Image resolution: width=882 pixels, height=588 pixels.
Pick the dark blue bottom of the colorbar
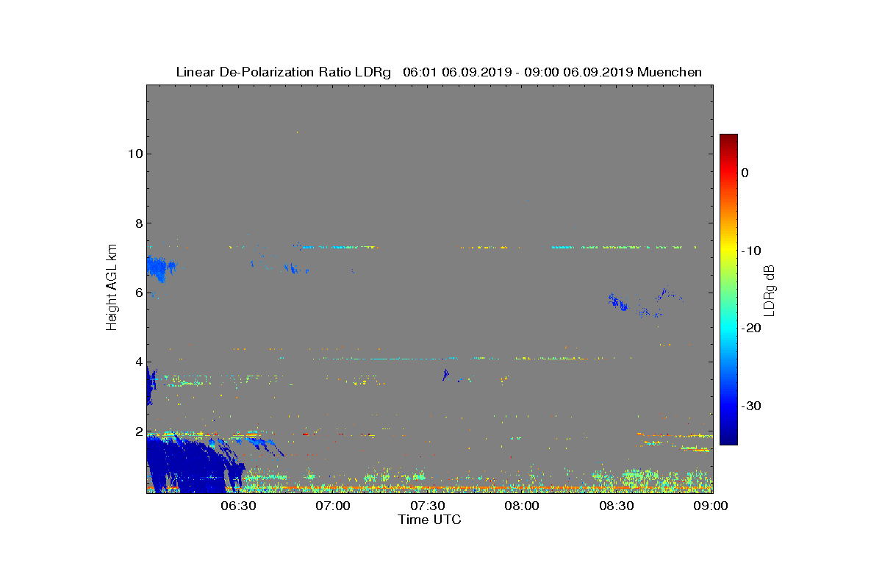tap(728, 440)
